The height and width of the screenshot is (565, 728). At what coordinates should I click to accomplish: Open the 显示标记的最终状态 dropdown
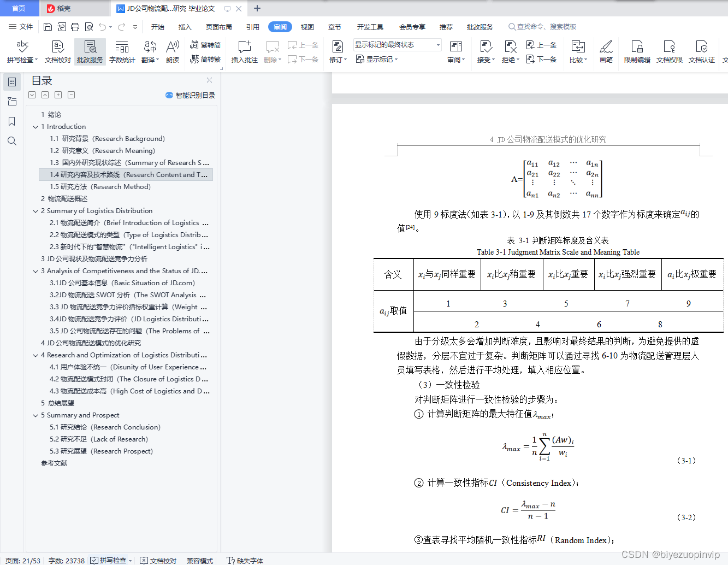(x=397, y=45)
